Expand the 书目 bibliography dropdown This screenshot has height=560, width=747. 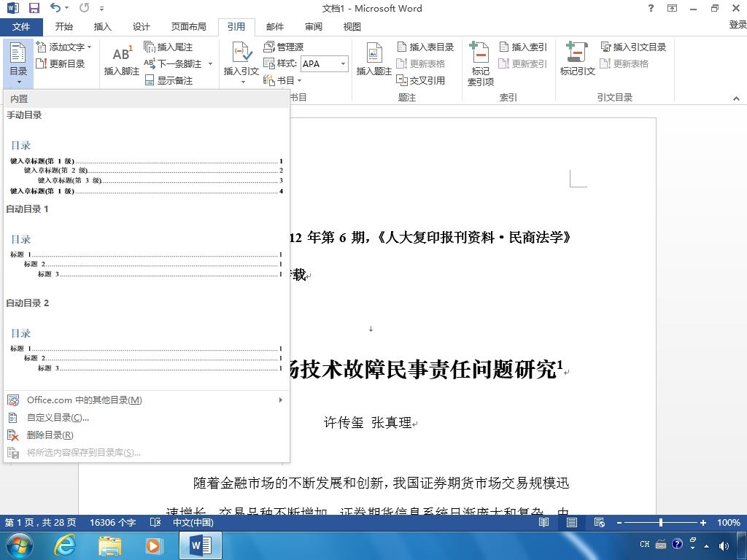coord(282,80)
